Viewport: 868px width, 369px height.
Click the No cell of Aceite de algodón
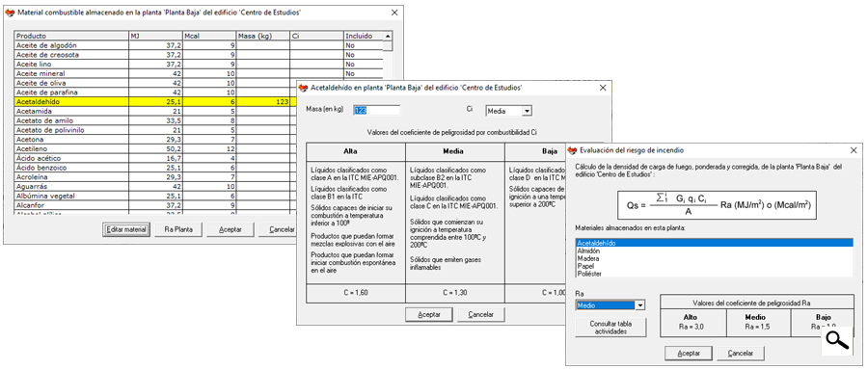[364, 45]
